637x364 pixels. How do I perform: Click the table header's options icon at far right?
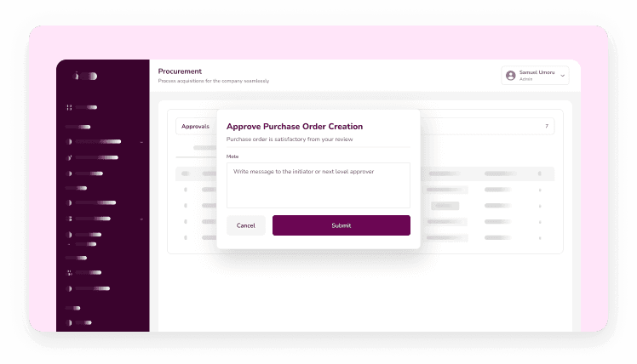pos(539,173)
